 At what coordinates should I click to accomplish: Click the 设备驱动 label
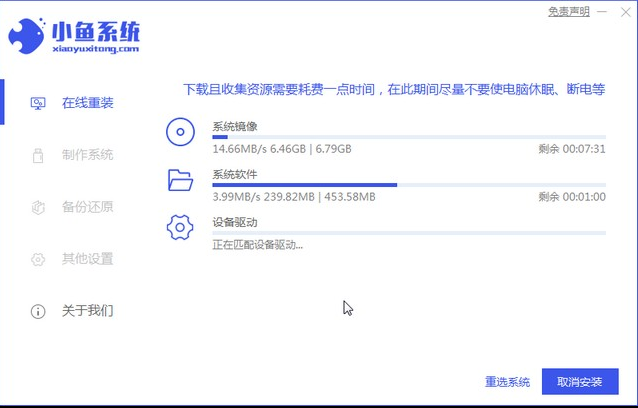(x=235, y=223)
